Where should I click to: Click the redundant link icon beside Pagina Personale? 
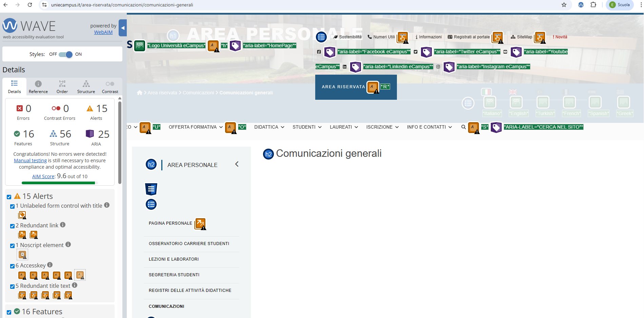tap(200, 224)
